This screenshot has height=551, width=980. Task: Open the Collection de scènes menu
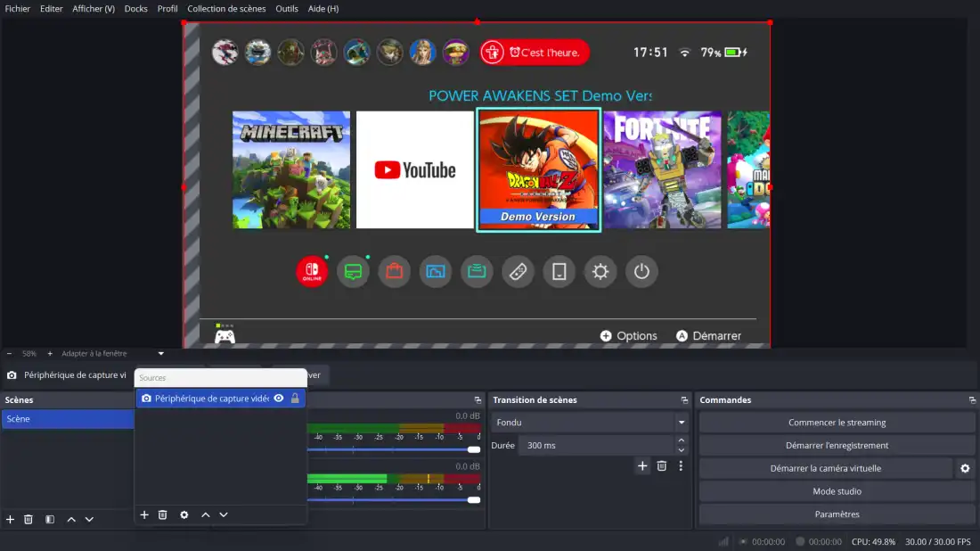(x=226, y=9)
